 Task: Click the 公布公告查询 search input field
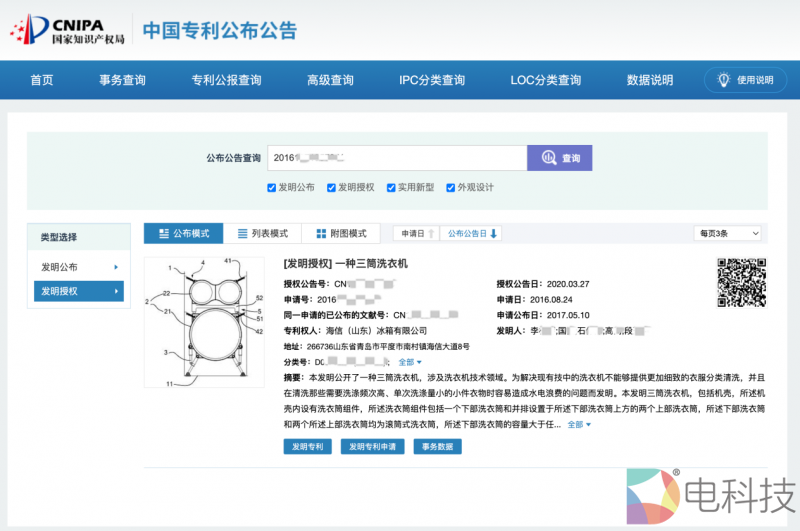[396, 158]
